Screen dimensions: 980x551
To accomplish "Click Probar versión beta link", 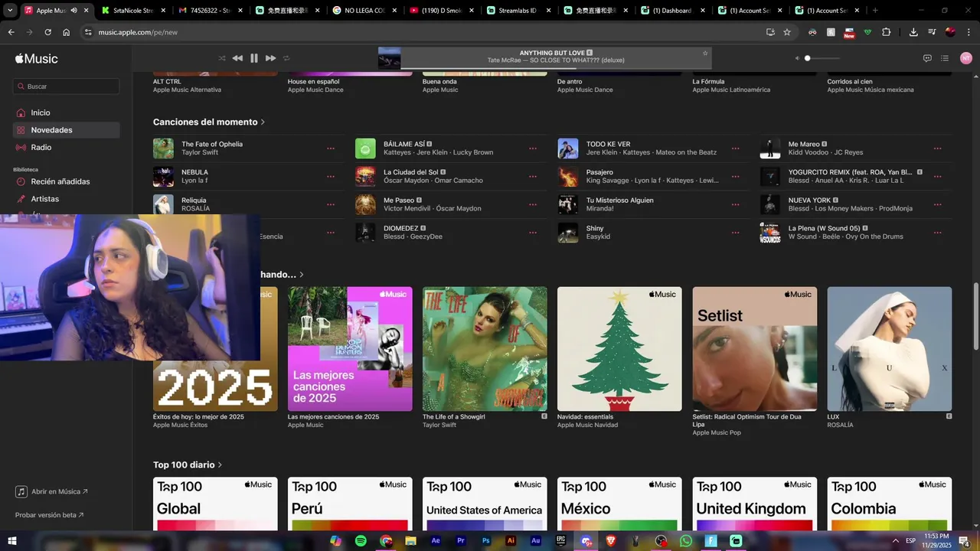I will pyautogui.click(x=49, y=515).
